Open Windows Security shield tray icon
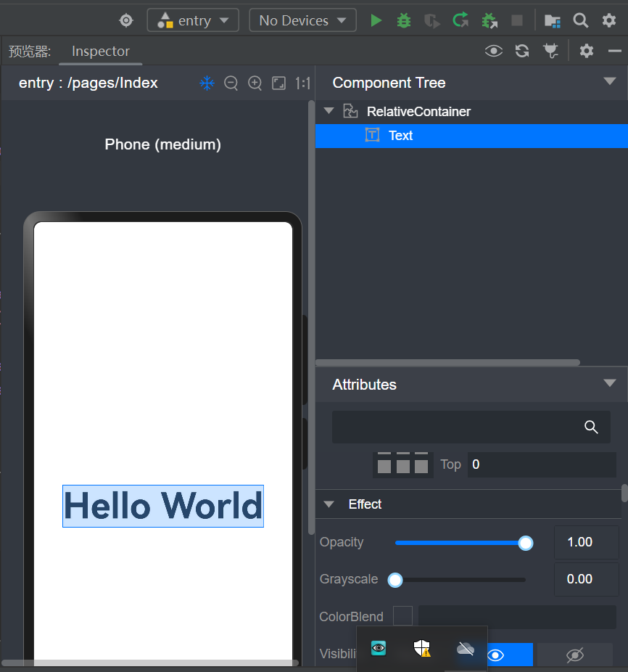This screenshot has height=672, width=628. 422,648
